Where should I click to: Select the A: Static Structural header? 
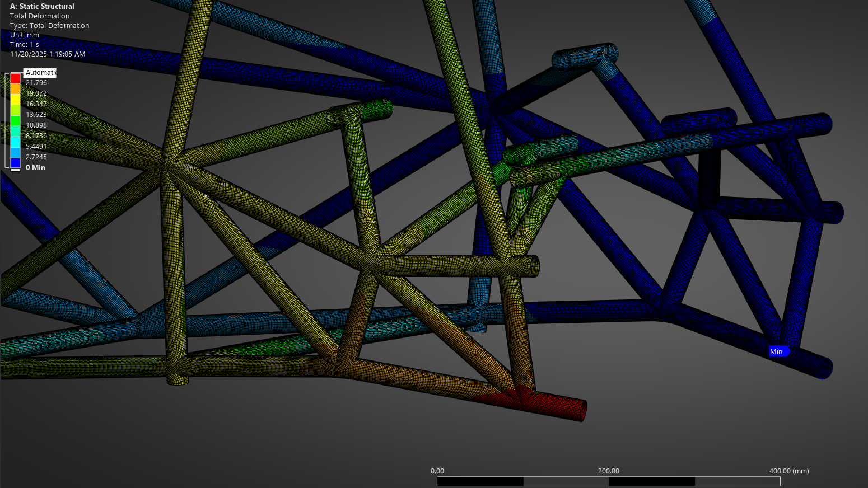[x=42, y=6]
